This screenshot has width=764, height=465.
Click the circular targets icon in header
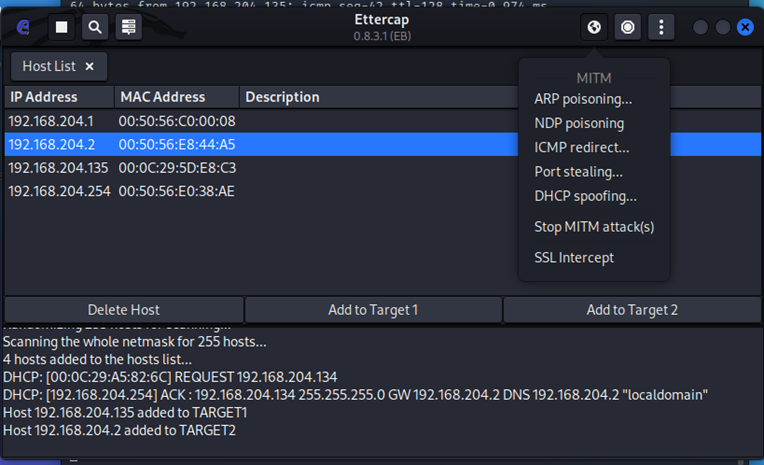[627, 27]
